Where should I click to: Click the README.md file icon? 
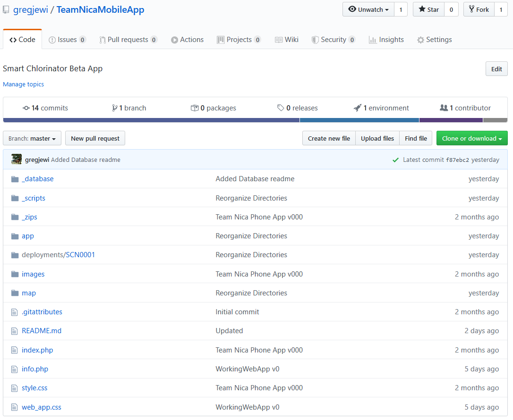coord(14,331)
